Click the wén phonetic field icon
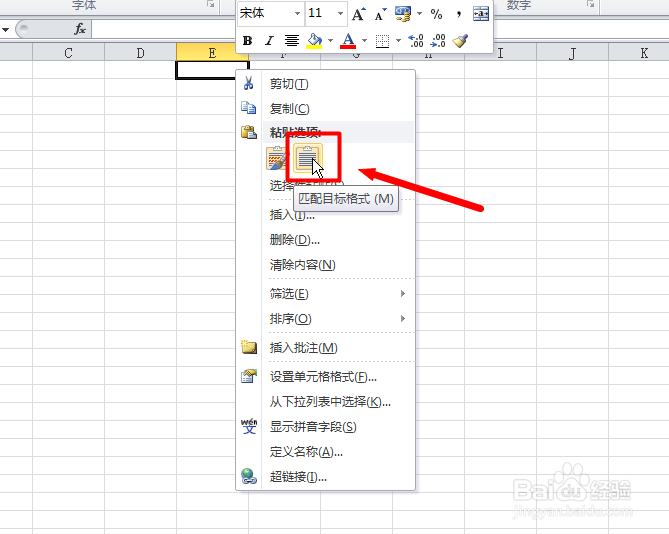 coord(249,426)
